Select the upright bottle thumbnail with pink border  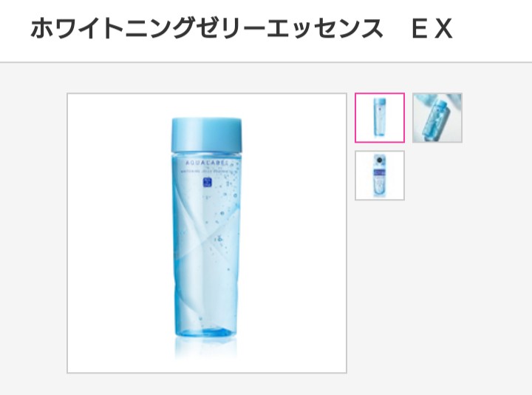pos(380,118)
